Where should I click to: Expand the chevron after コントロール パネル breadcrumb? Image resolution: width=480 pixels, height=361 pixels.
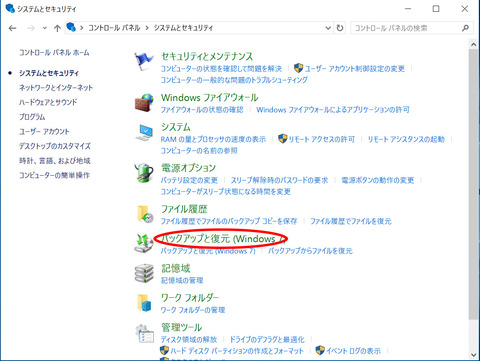coord(147,28)
